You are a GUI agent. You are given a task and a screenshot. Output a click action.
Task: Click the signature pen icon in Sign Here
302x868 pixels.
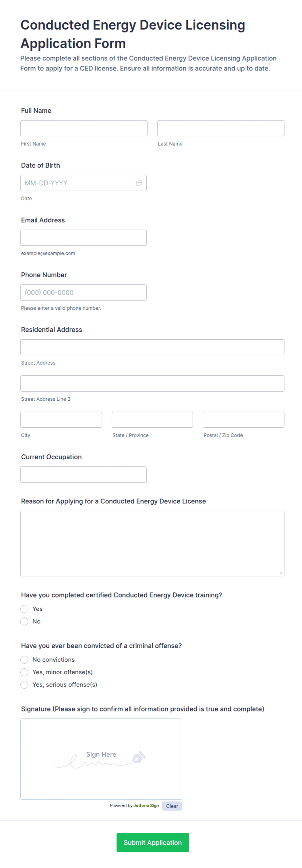(139, 757)
